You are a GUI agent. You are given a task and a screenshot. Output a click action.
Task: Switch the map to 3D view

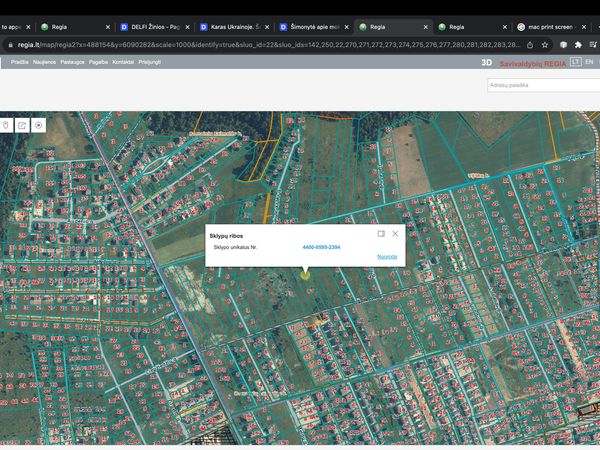click(x=487, y=63)
